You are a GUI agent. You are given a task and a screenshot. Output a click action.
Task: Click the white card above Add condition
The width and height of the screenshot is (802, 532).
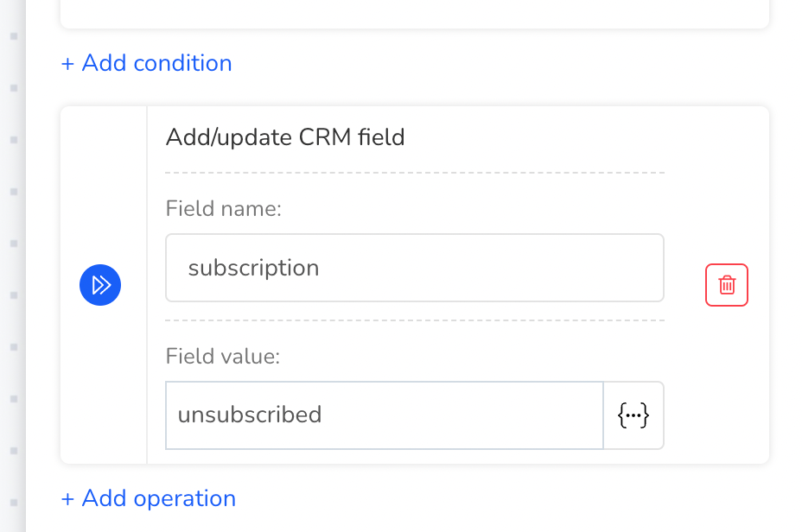(x=414, y=14)
